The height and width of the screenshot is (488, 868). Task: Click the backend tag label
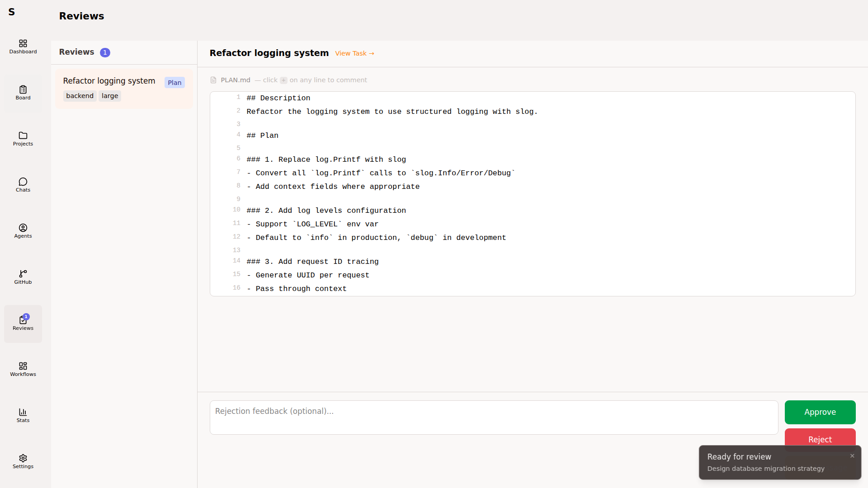click(80, 96)
